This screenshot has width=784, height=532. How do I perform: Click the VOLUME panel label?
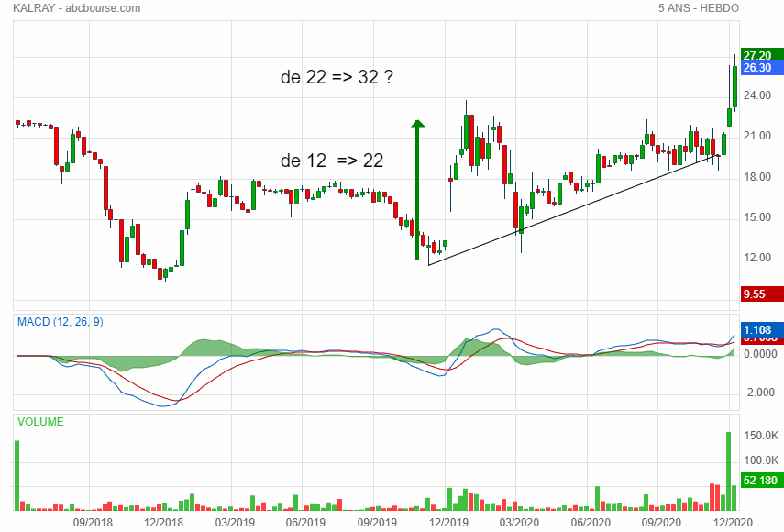40,422
